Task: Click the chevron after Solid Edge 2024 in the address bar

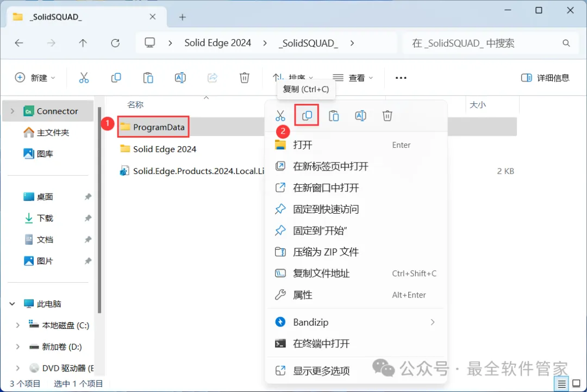Action: click(265, 43)
